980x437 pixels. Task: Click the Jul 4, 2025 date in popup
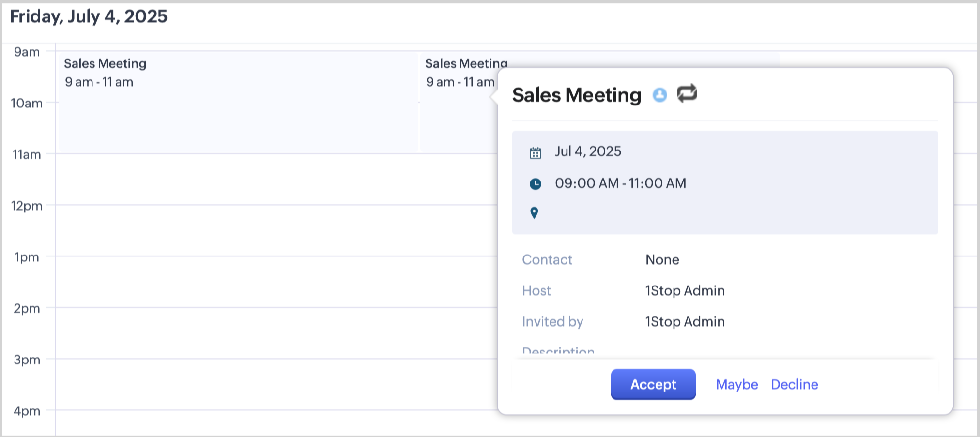(x=588, y=151)
